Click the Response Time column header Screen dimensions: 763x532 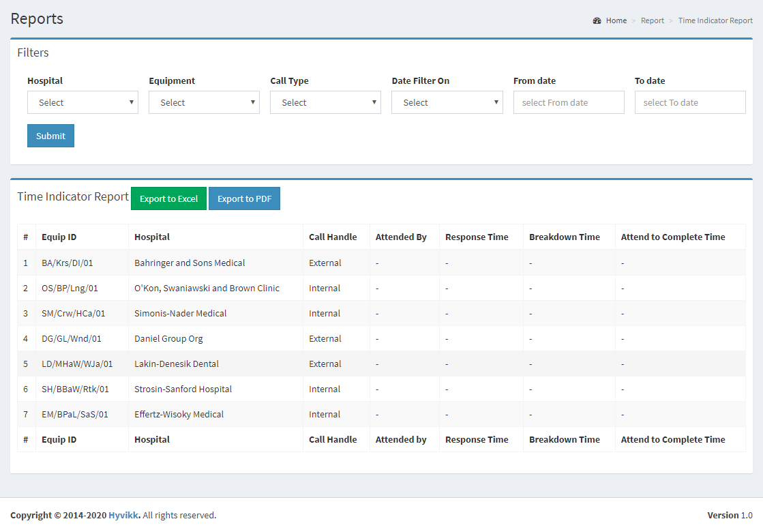(477, 237)
